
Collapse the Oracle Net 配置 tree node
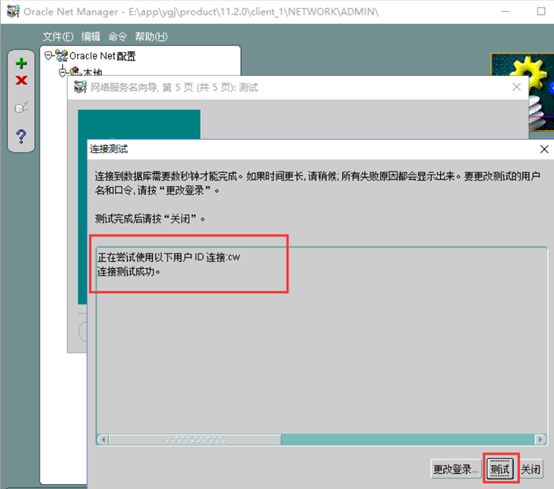(x=48, y=55)
